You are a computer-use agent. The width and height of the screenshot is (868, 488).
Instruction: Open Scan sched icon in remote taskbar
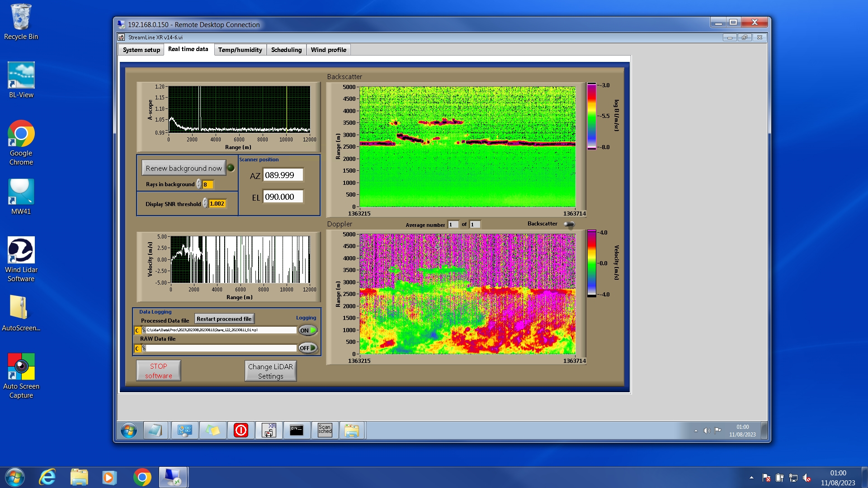click(325, 430)
